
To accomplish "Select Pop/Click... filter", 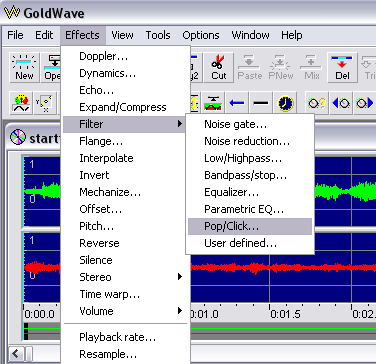I will (x=250, y=226).
